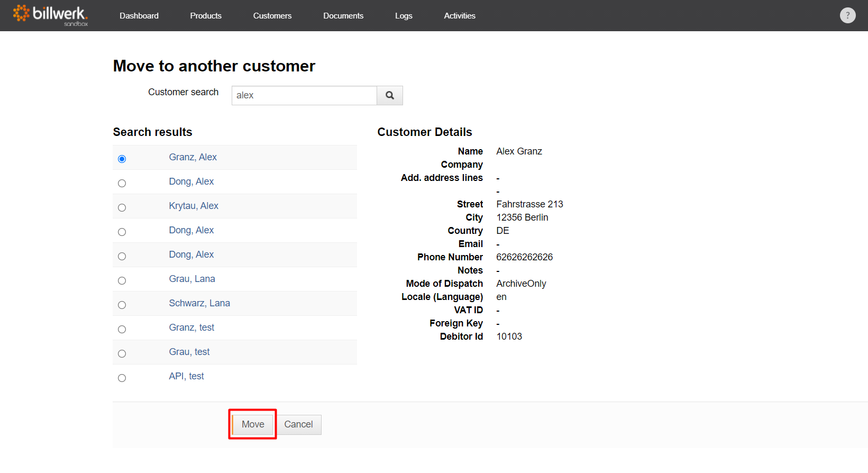The image size is (868, 473).
Task: Open the Schwarz, Lana customer link
Action: tap(199, 303)
